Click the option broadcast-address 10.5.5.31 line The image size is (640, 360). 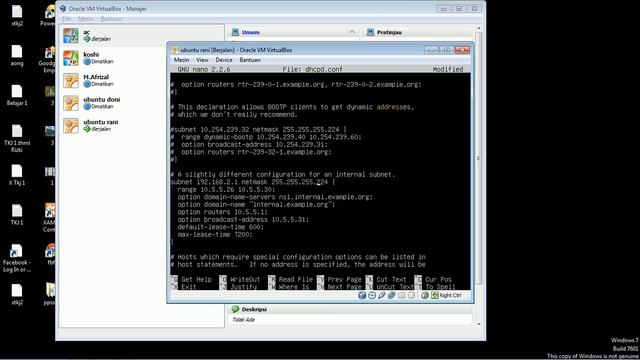pos(243,220)
